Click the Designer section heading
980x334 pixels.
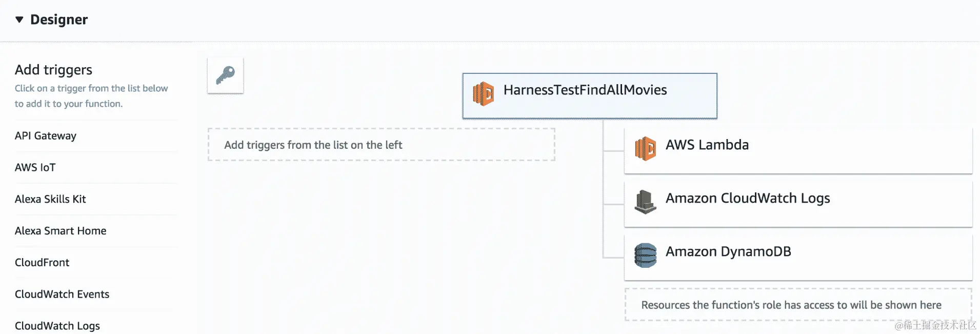pos(59,19)
